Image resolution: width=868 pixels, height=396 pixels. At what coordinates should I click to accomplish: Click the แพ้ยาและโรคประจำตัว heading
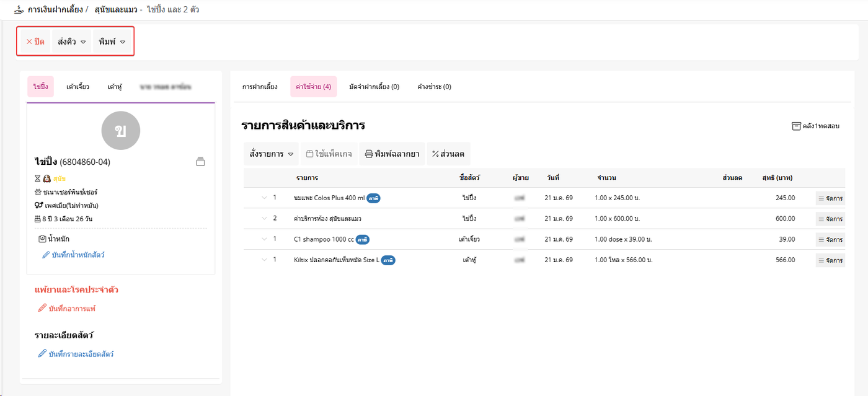(76, 290)
